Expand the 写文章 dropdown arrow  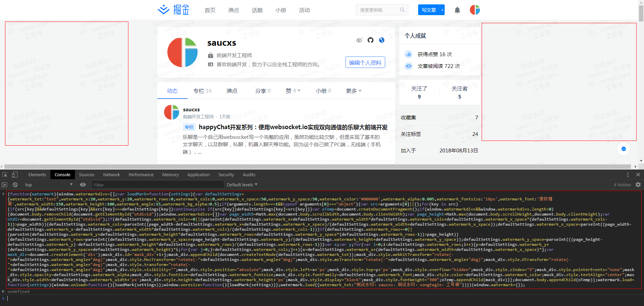click(x=442, y=10)
